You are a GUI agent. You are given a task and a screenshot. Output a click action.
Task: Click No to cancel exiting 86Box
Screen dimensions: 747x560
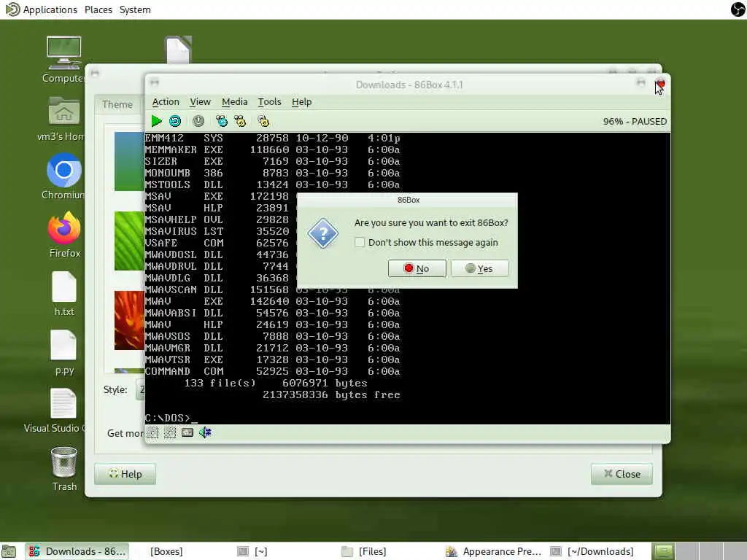click(x=417, y=268)
